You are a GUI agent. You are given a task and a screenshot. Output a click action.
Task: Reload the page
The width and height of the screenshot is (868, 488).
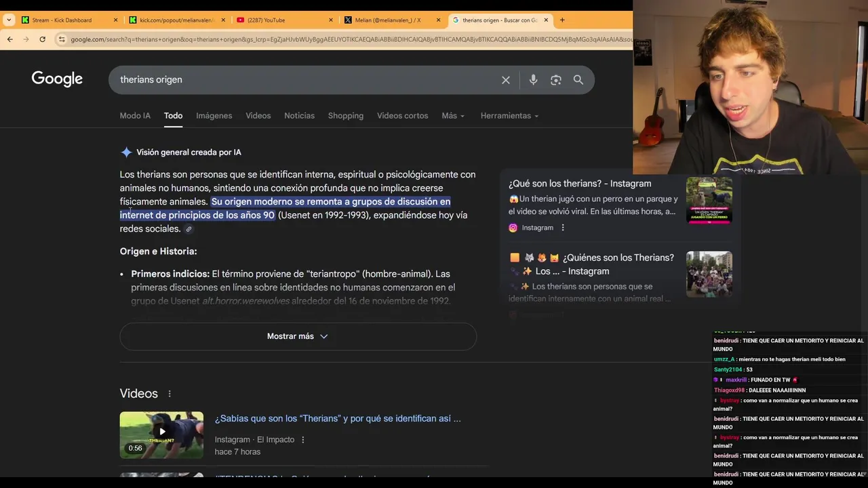point(42,39)
